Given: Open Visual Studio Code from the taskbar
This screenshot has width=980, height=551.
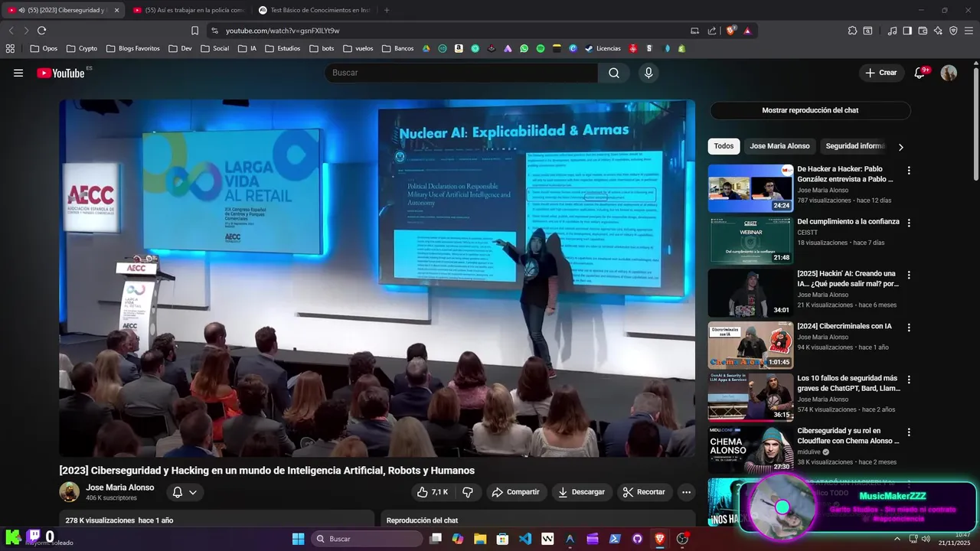Looking at the screenshot, I should 524,539.
